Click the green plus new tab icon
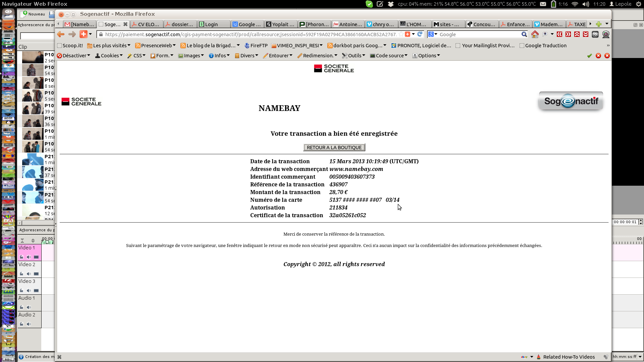The image size is (644, 362). click(x=599, y=24)
